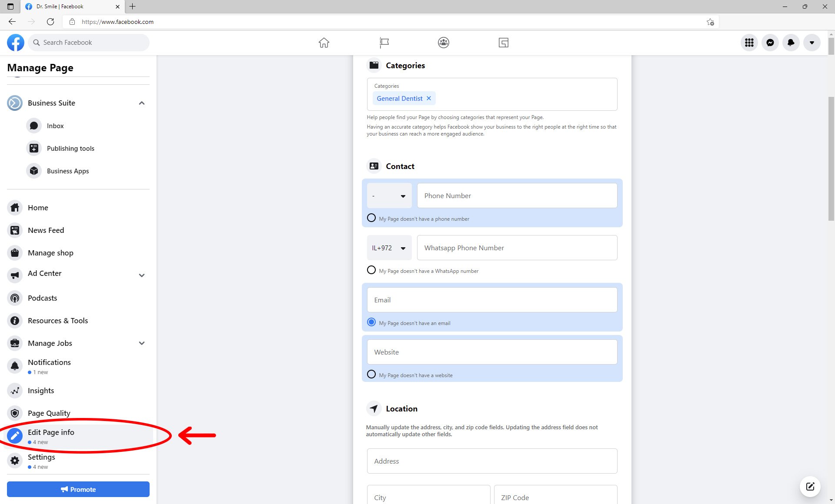Click the Search Facebook field
Image resolution: width=835 pixels, height=504 pixels.
pos(89,43)
